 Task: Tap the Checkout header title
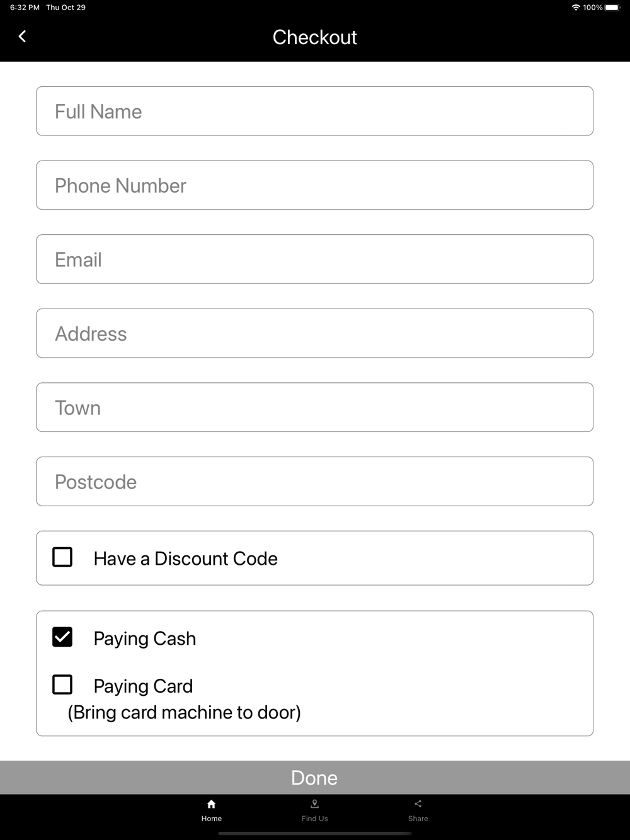point(315,37)
